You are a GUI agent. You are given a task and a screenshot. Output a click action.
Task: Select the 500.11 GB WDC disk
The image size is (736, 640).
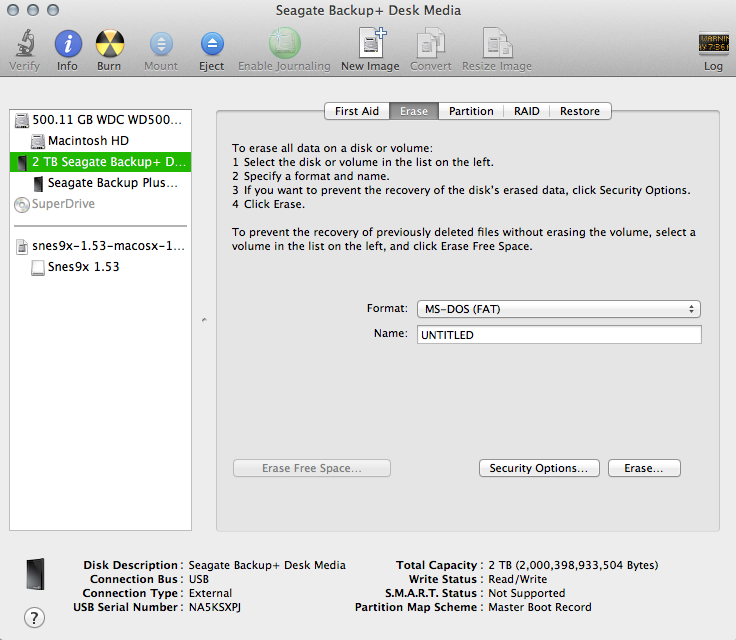point(100,120)
